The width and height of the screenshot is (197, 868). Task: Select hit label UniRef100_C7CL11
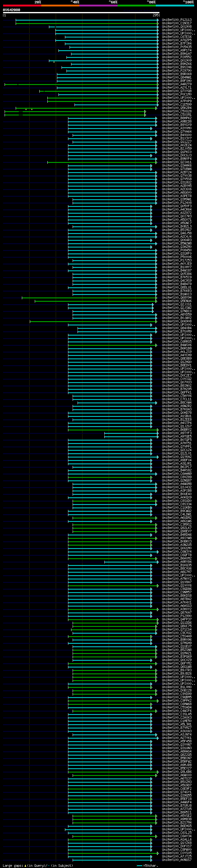(x=177, y=399)
